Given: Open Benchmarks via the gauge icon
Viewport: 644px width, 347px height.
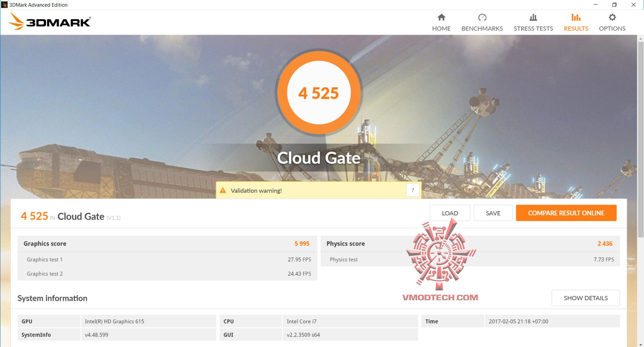Looking at the screenshot, I should [482, 17].
